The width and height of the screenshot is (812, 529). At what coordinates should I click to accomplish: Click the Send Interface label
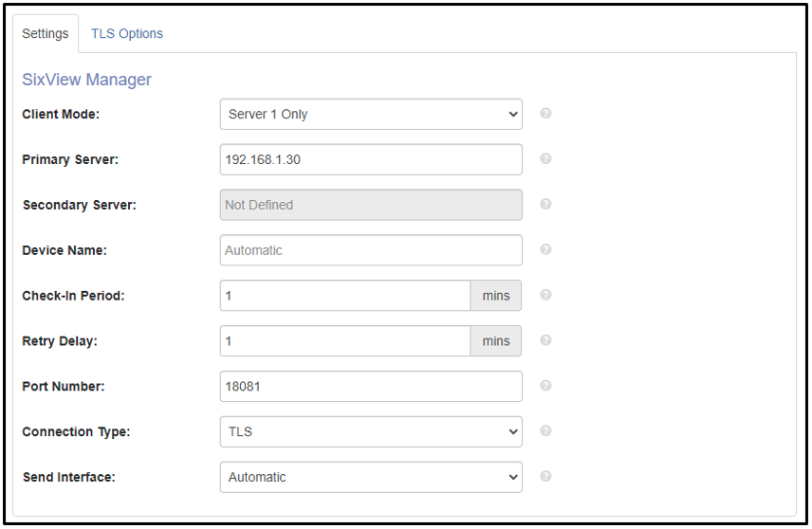pyautogui.click(x=69, y=477)
